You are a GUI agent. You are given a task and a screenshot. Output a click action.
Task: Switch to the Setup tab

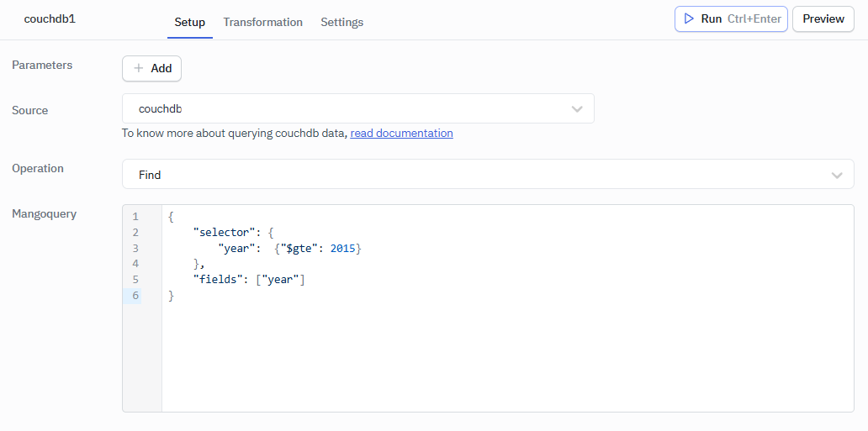tap(189, 22)
